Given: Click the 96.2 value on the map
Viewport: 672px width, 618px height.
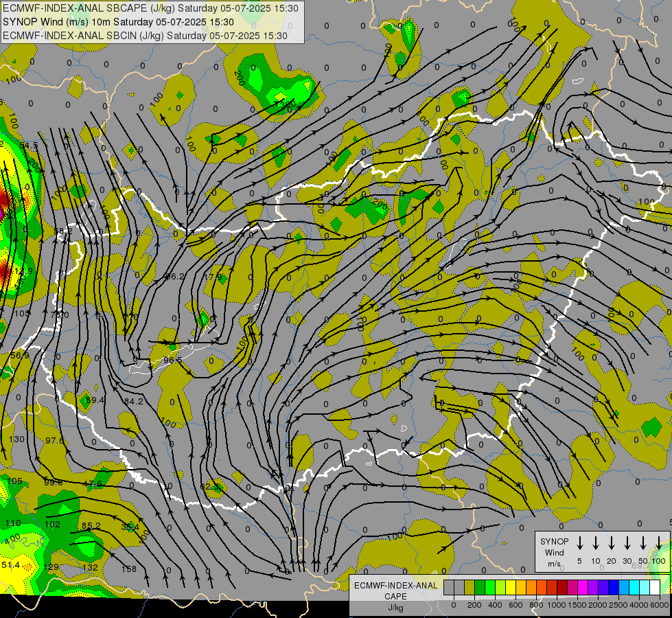Looking at the screenshot, I should coord(175,277).
